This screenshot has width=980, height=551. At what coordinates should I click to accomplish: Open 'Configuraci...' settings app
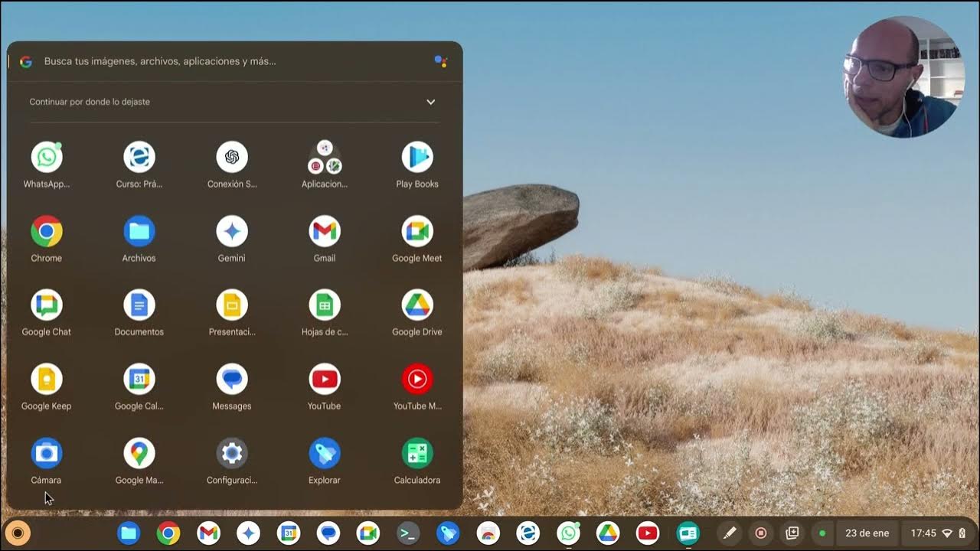(x=232, y=453)
